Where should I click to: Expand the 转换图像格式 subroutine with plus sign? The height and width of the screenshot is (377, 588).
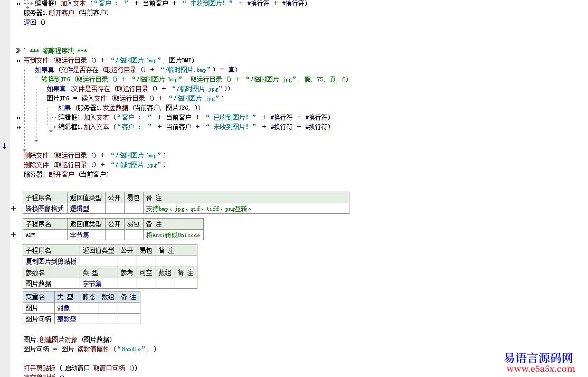click(x=14, y=208)
